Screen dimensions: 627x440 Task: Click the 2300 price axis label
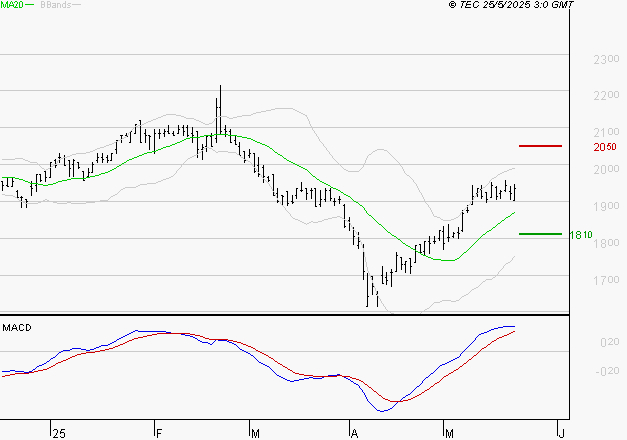pos(606,60)
